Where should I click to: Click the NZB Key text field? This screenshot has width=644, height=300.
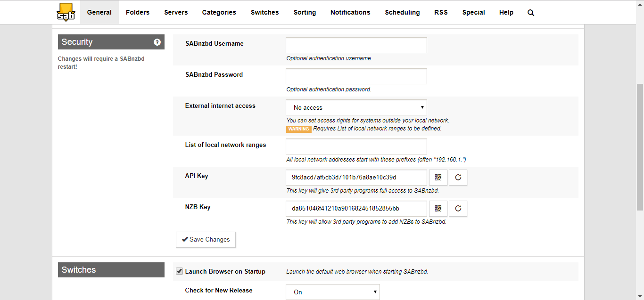pyautogui.click(x=356, y=209)
